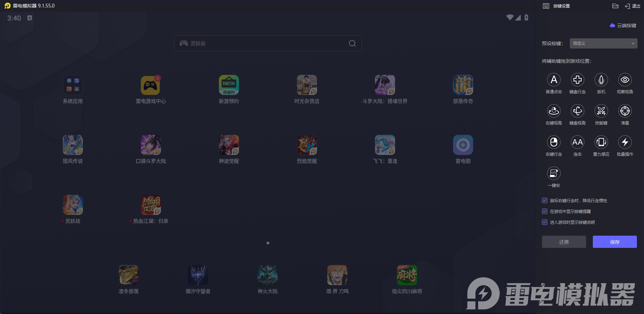Click the 还原 restore button
The image size is (644, 314).
point(564,242)
